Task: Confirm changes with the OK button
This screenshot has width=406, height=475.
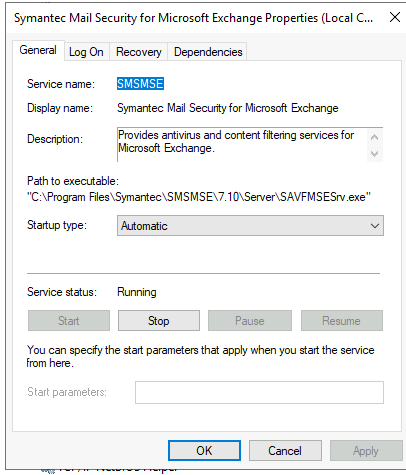Action: pos(204,451)
